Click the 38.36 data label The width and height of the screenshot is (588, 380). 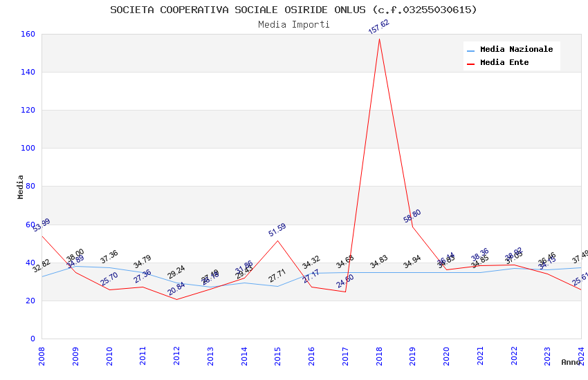(x=479, y=255)
